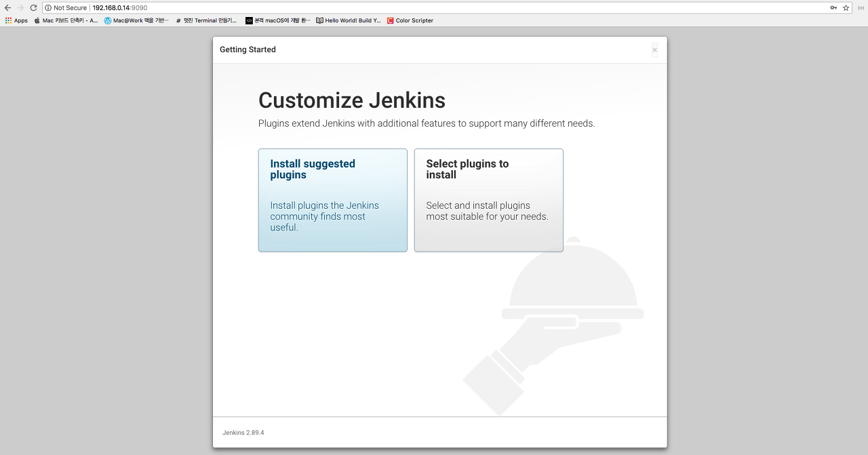This screenshot has width=868, height=455.
Task: Open the Apps grid shortcut
Action: pos(16,20)
